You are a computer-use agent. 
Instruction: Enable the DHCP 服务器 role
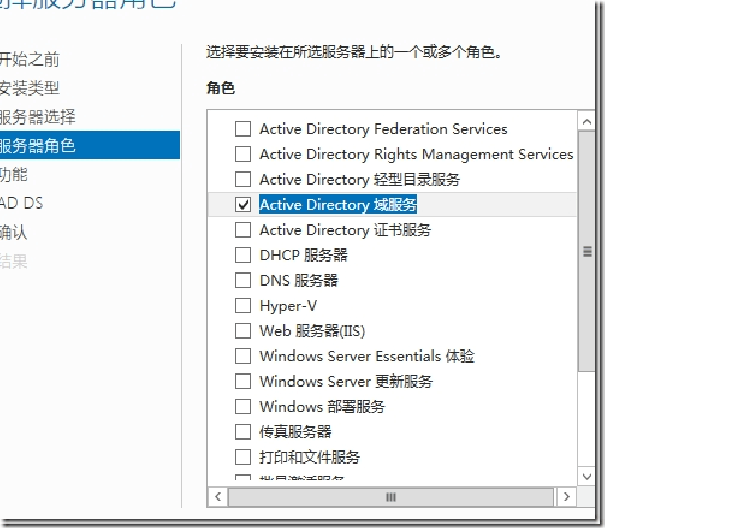[x=242, y=255]
